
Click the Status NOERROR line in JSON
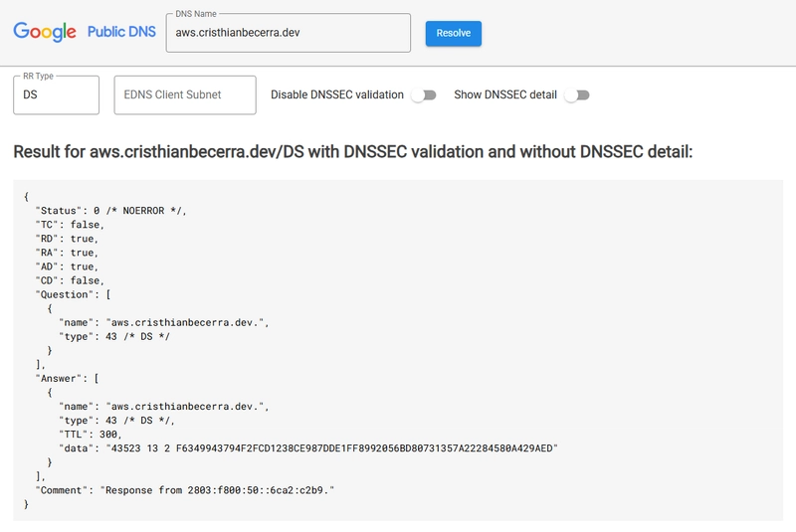110,211
